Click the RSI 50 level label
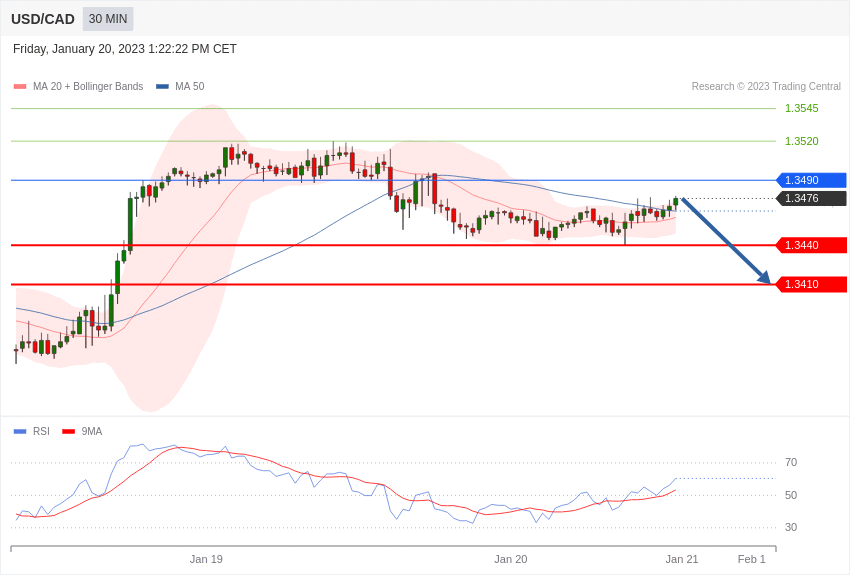 point(791,495)
